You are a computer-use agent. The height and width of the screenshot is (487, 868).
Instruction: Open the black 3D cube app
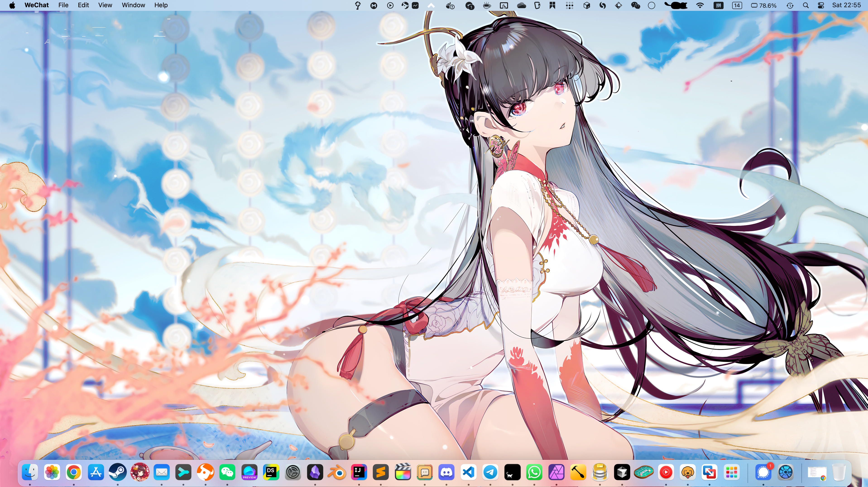622,472
